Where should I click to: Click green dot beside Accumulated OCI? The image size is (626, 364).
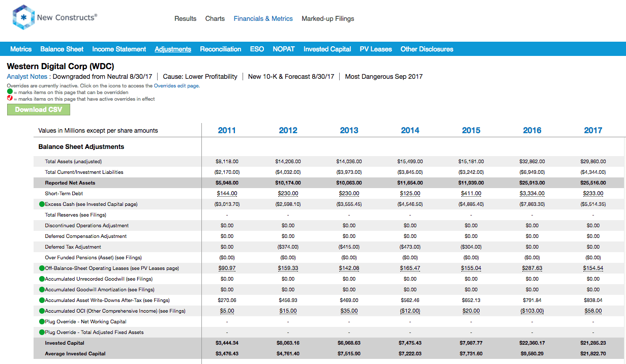[42, 311]
